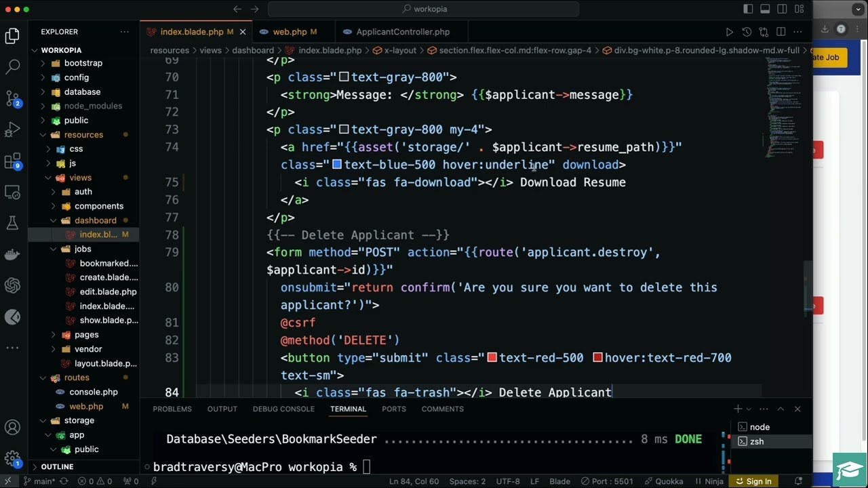Click the hover:text-red-700 color swatch
Image resolution: width=868 pixels, height=488 pixels.
pos(597,357)
